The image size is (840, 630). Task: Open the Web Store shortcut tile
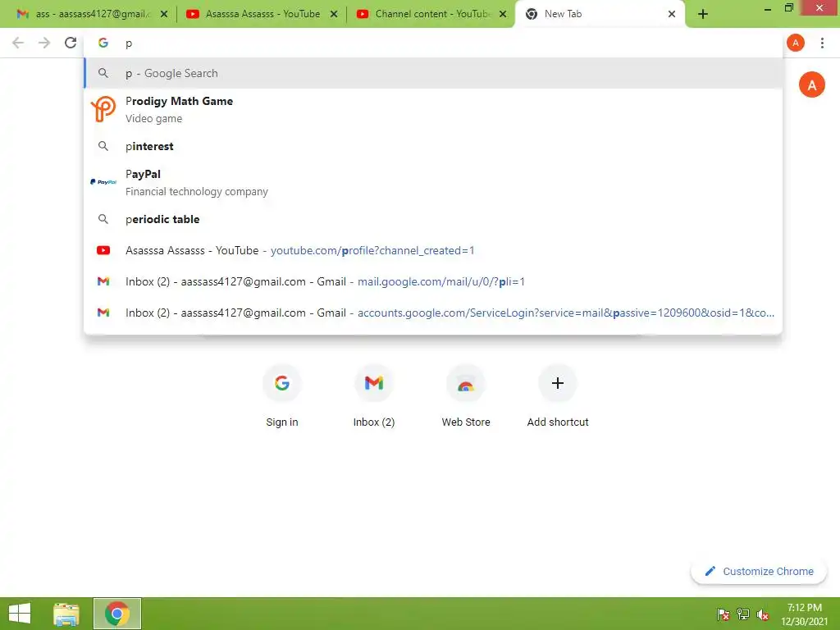[x=466, y=395]
